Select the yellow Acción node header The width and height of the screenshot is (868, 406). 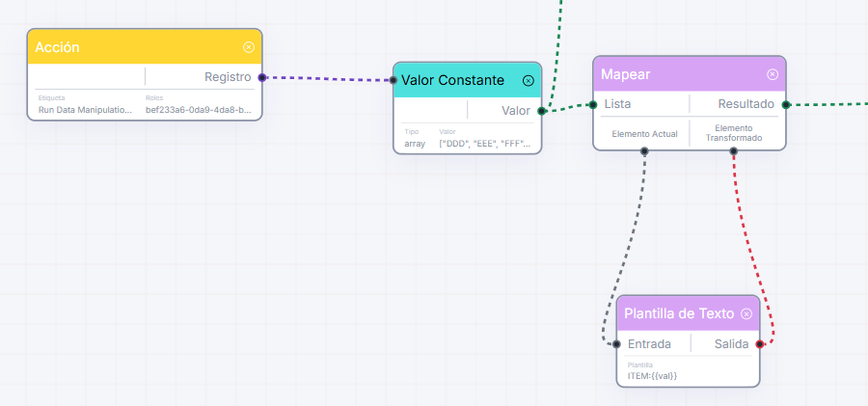(145, 46)
